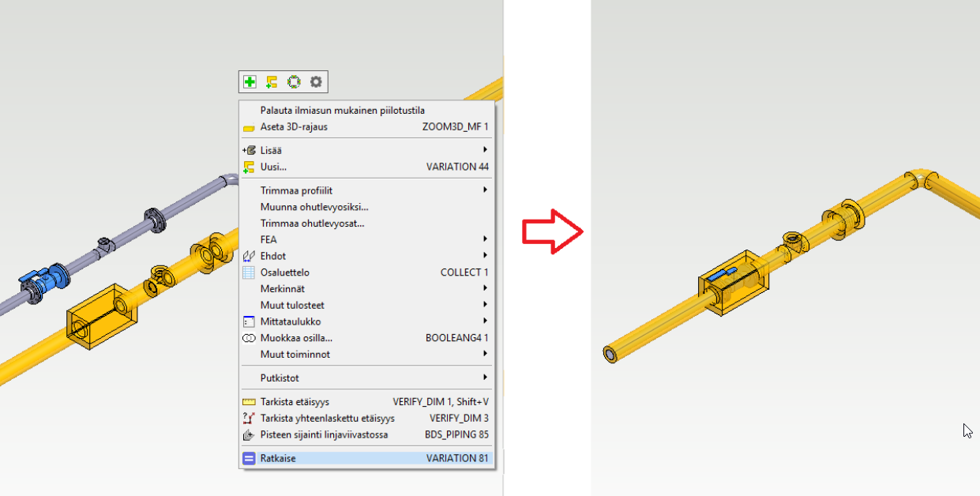Expand the 'Mittataulukko' submenu arrow
The height and width of the screenshot is (496, 980).
[x=486, y=321]
